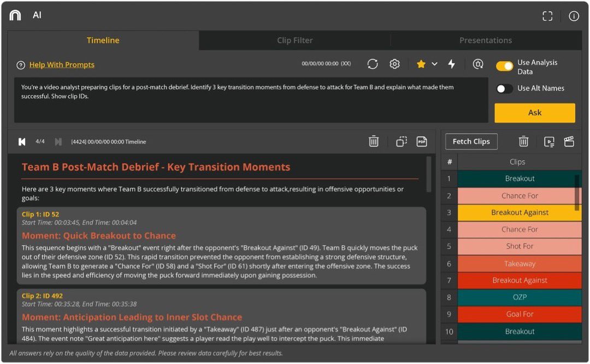Toggle fullscreen view icon
The width and height of the screenshot is (590, 364).
(547, 16)
